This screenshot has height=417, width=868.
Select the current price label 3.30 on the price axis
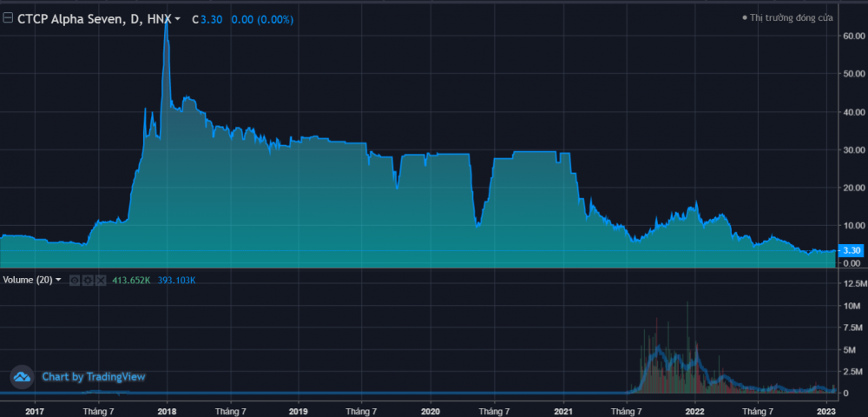851,250
